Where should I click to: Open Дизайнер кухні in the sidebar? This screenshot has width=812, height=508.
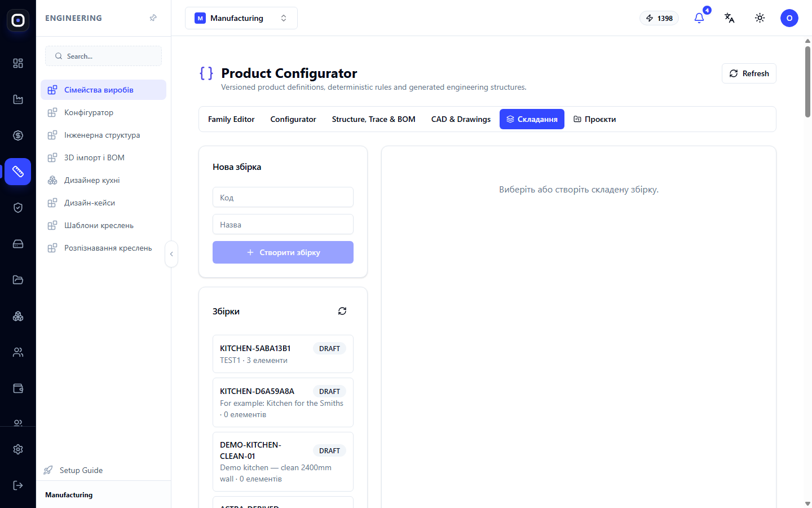point(103,180)
